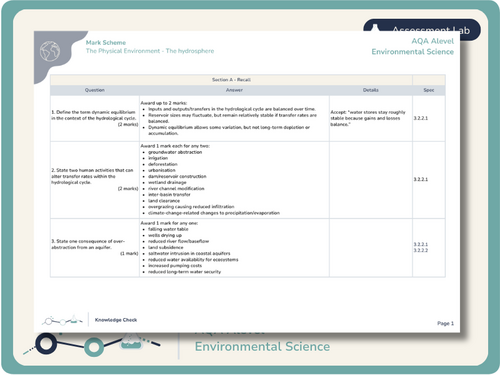Click 'Award 1 mark each for any two:'
Screen dimensions: 500x375
click(x=175, y=146)
